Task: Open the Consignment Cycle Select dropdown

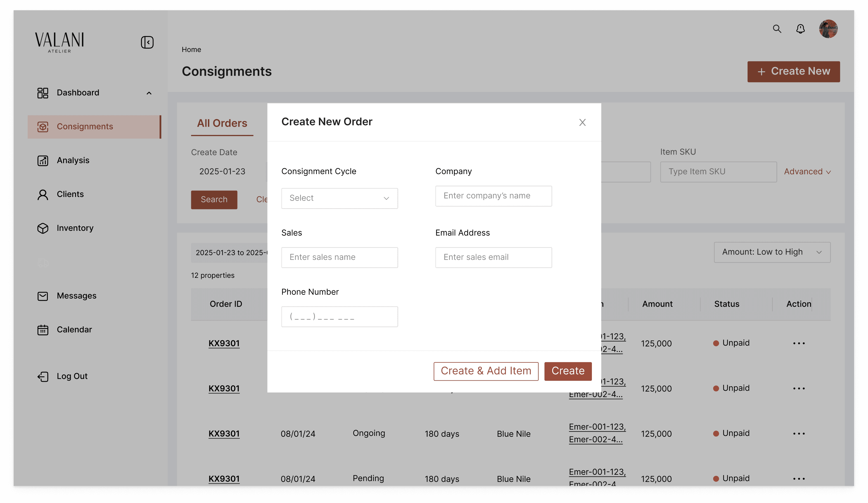Action: (x=339, y=198)
